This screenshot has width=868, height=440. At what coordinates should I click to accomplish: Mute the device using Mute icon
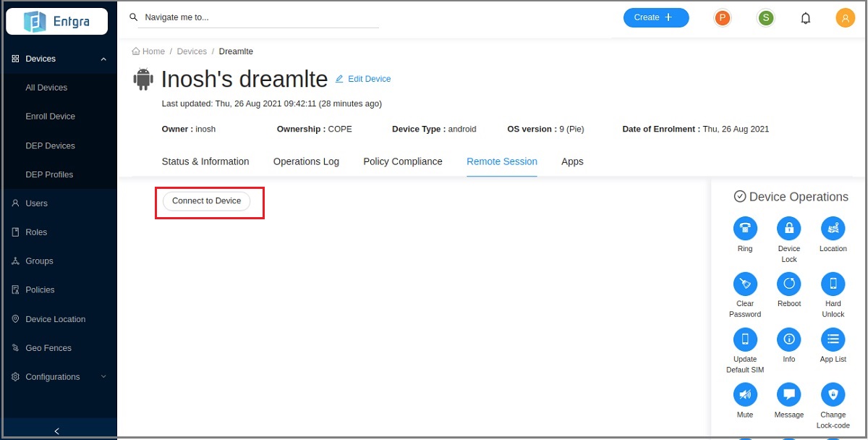(745, 394)
